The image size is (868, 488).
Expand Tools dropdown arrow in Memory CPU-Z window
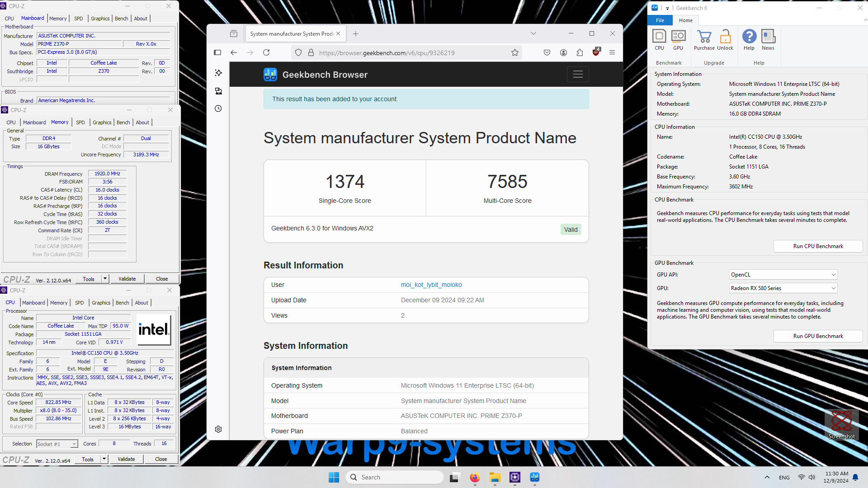(x=105, y=279)
